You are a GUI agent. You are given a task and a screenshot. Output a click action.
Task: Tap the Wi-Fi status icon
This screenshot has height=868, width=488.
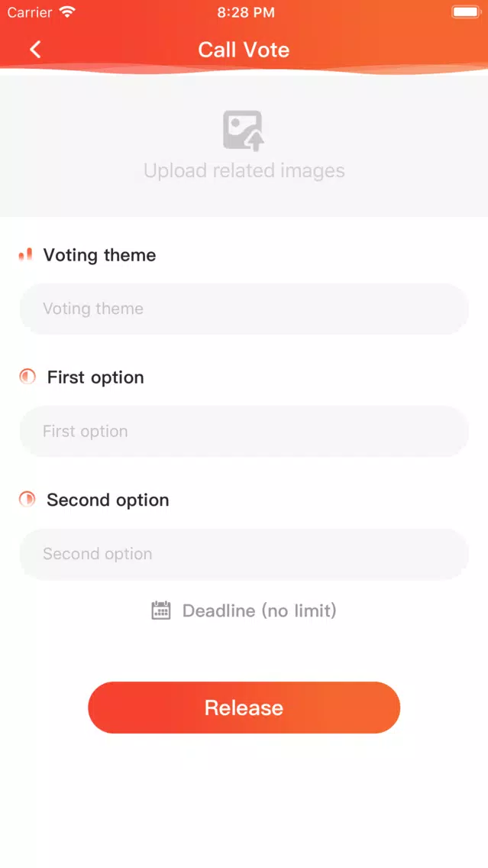pyautogui.click(x=67, y=12)
